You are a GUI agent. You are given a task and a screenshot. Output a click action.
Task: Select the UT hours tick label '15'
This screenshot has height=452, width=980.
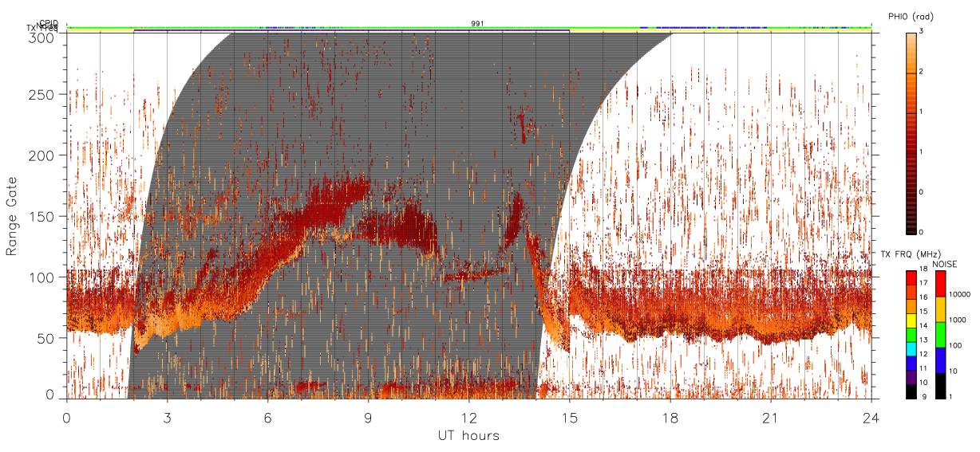(570, 417)
